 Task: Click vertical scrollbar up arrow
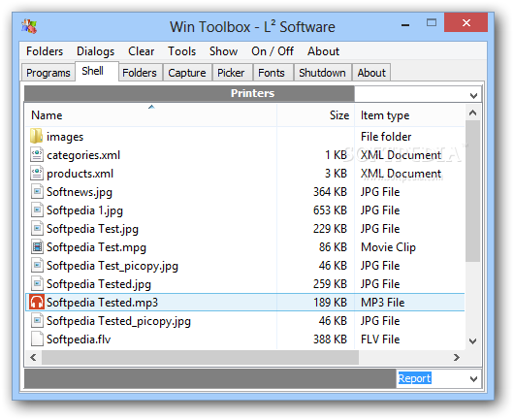tap(472, 113)
